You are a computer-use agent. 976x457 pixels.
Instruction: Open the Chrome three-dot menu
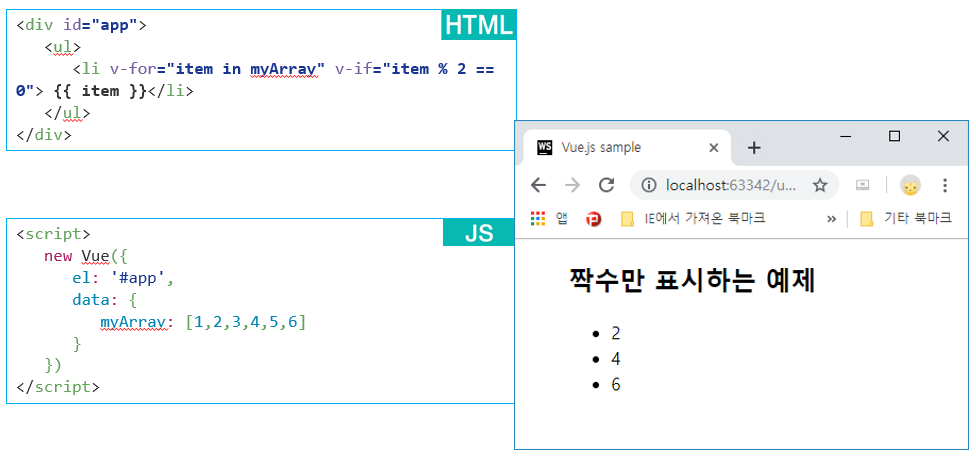[x=945, y=185]
